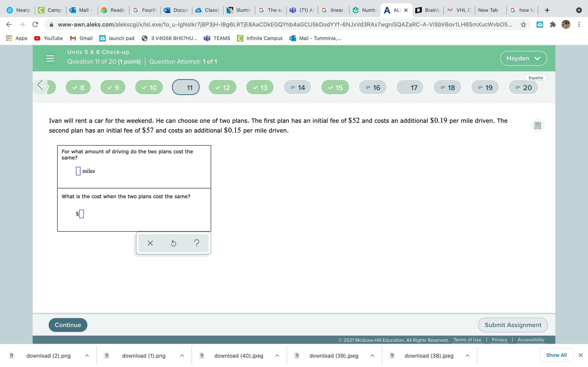588x367 pixels.
Task: Switch to the Brainly tab
Action: (428, 10)
